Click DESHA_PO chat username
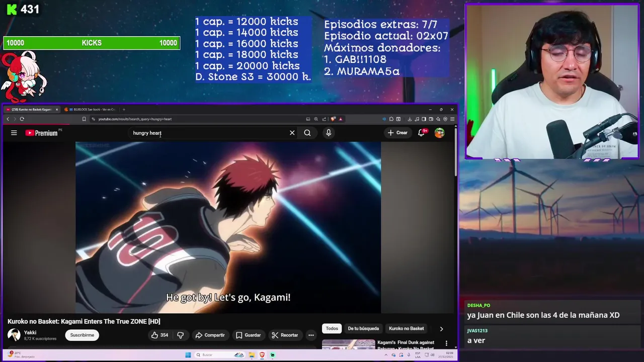The height and width of the screenshot is (362, 644). coord(478,305)
